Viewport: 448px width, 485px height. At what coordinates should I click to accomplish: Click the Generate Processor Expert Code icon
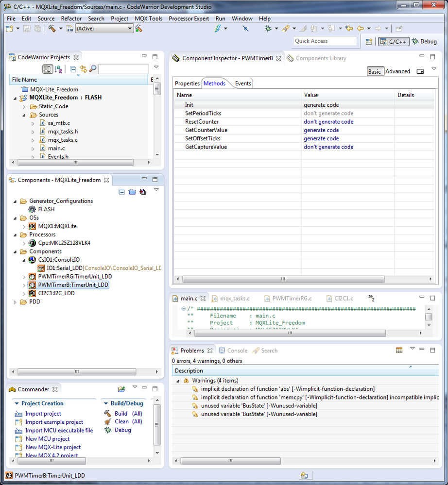(x=143, y=192)
